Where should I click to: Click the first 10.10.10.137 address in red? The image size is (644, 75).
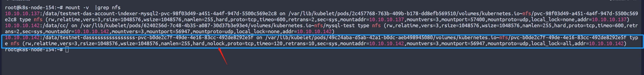coord(22,14)
